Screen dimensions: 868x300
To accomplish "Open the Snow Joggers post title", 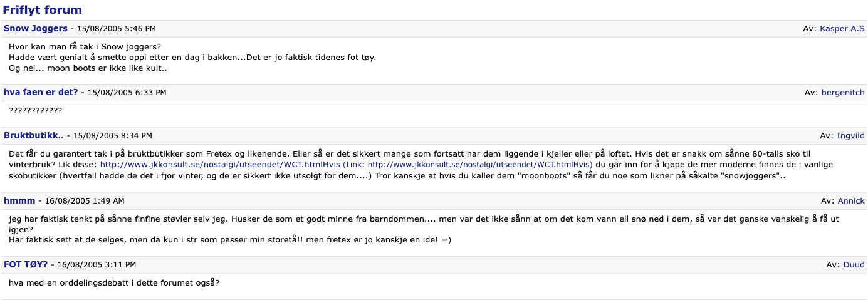I will pos(35,29).
